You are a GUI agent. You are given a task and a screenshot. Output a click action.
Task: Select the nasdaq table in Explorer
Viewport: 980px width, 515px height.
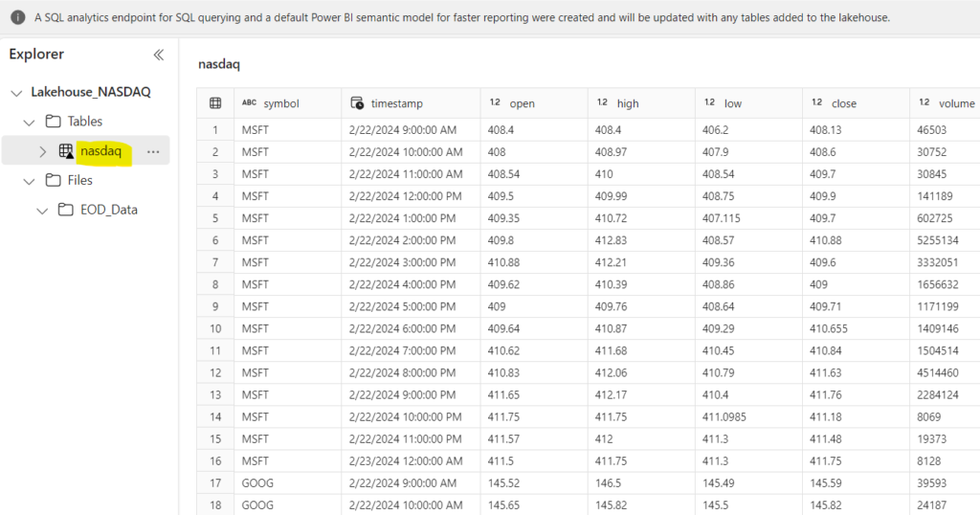(x=100, y=150)
